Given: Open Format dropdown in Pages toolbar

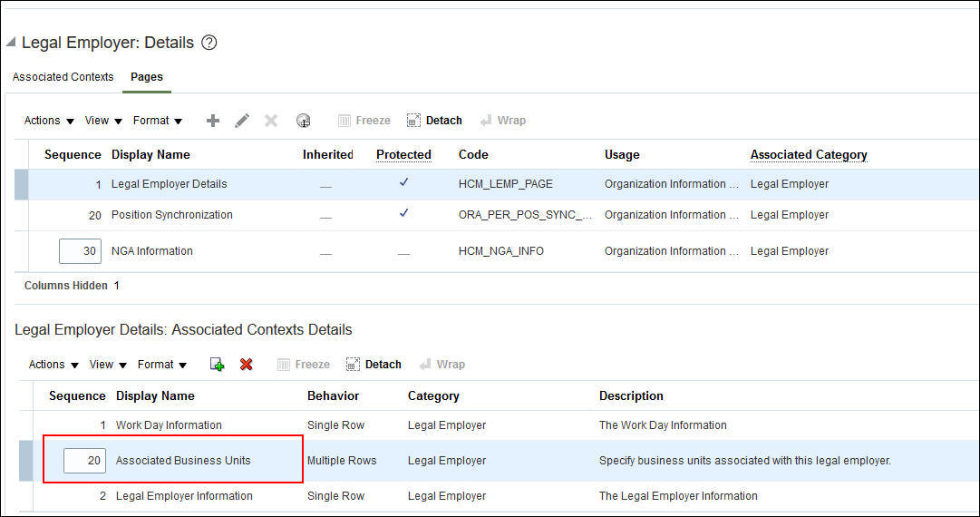Looking at the screenshot, I should coord(158,121).
